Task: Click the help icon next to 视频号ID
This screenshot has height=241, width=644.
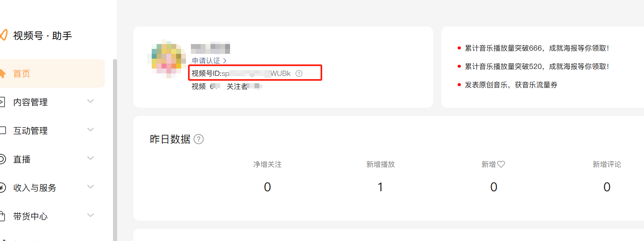Action: click(299, 73)
